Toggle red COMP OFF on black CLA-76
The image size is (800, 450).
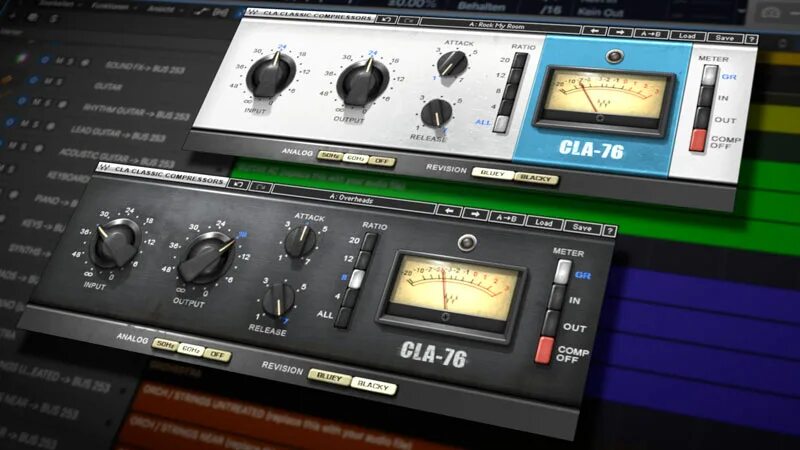coord(544,350)
